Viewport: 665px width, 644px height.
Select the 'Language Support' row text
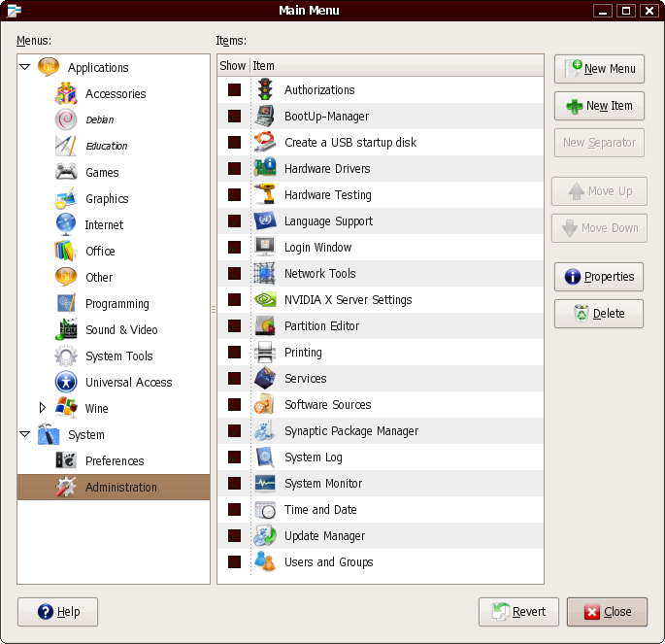point(329,221)
